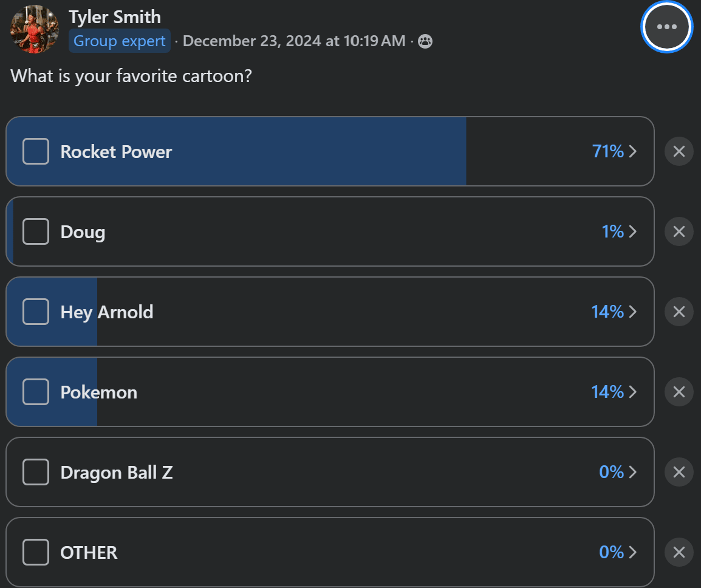Click Tyler Smith's profile picture
This screenshot has width=701, height=588.
(35, 29)
